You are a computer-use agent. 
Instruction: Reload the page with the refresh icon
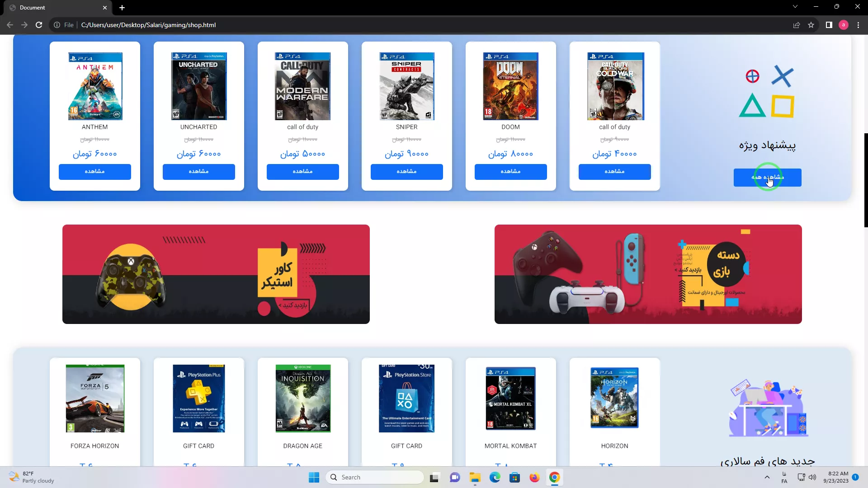pos(39,25)
